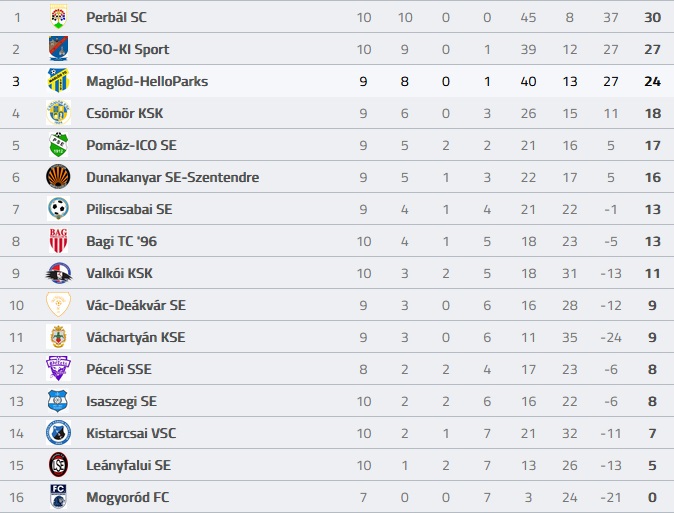Click the Valkói KSK eagle logo
This screenshot has width=674, height=513.
[58, 273]
